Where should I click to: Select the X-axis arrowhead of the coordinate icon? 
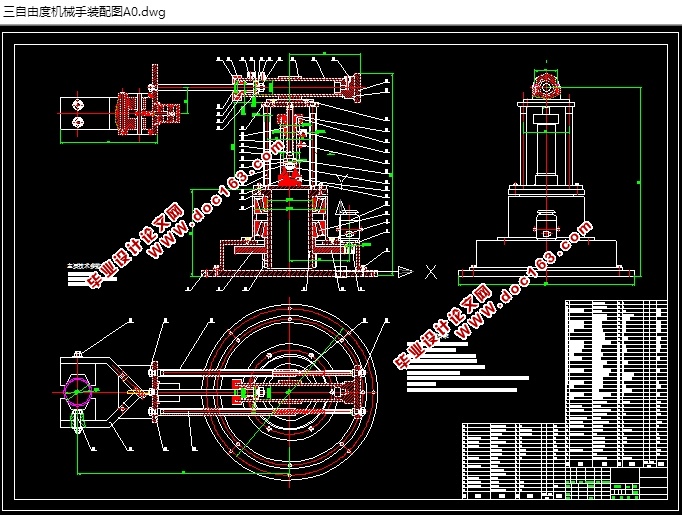pos(405,272)
